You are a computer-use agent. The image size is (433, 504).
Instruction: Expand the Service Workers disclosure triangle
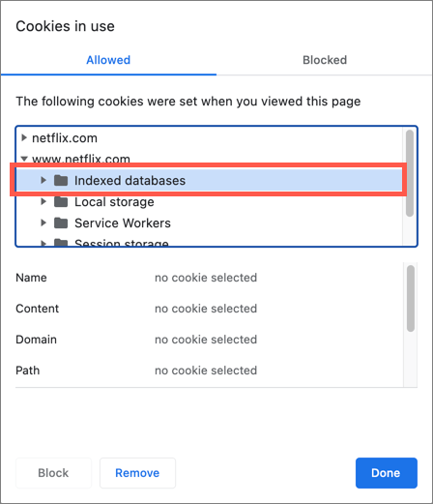tap(43, 222)
